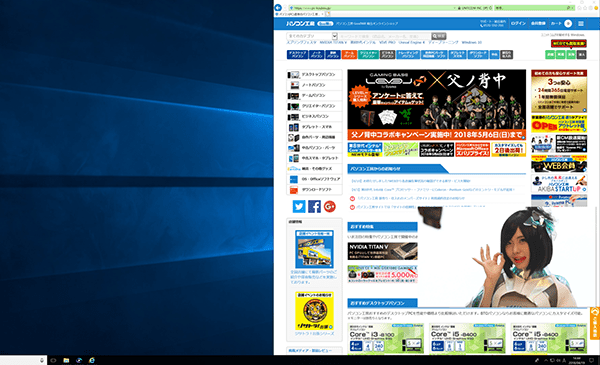Screen dimensions: 600x365
Task: Click the NVIDIA TITAN V banner thumbnail
Action: coord(382,251)
